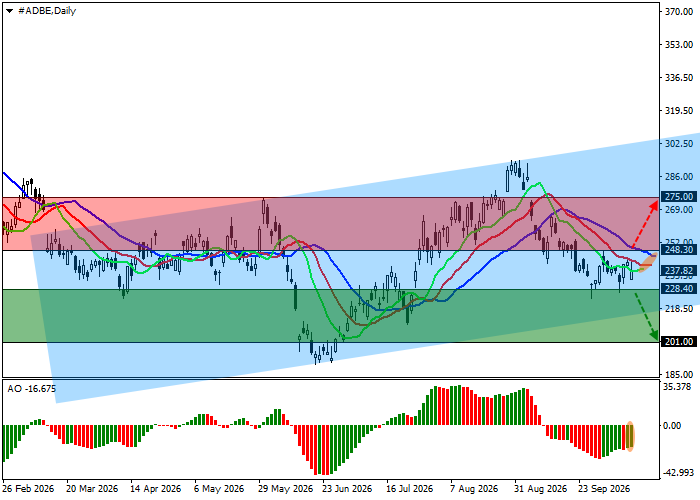Viewport: 700px width, 500px height.
Task: Select the 228.40 price level label
Action: pos(679,289)
